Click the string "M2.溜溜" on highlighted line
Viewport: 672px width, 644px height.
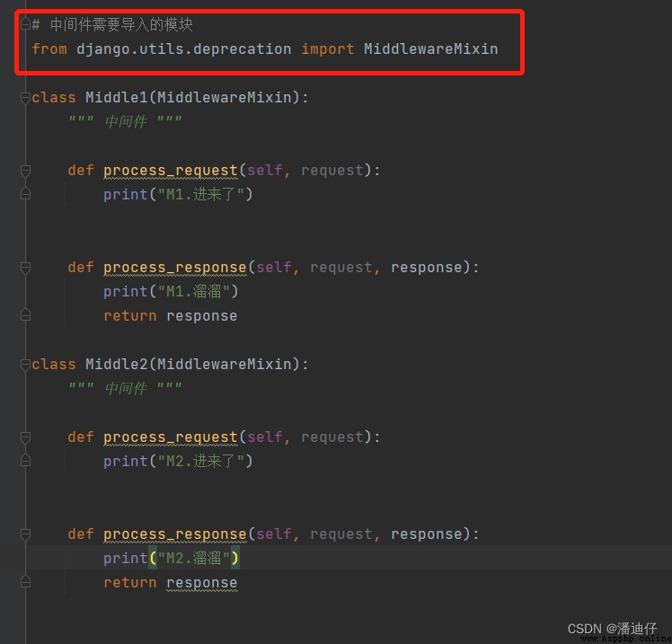tap(194, 558)
